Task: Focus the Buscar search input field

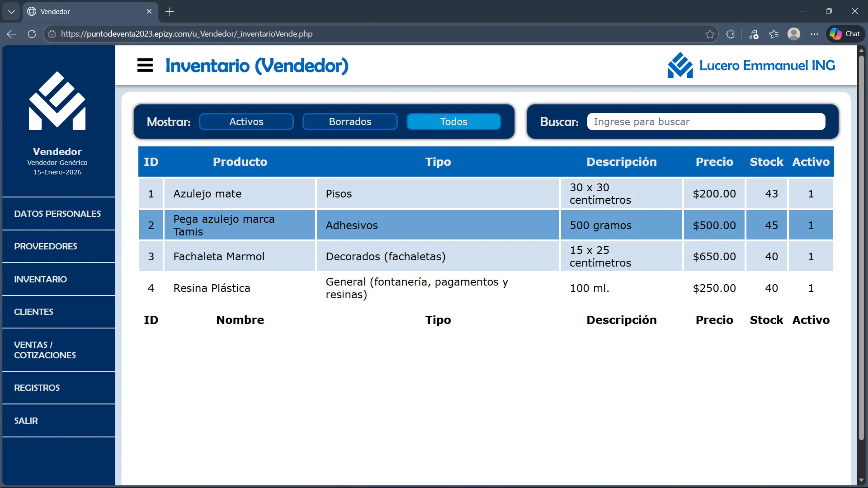Action: coord(706,122)
